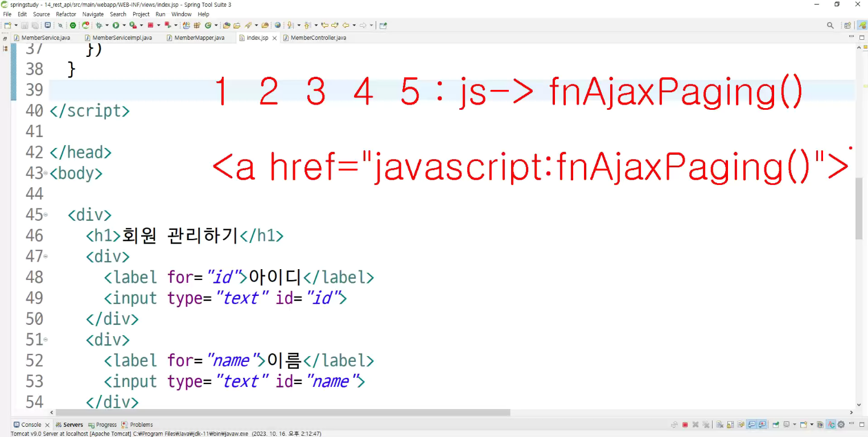Click the Pin Editor toolbar icon

tap(383, 26)
